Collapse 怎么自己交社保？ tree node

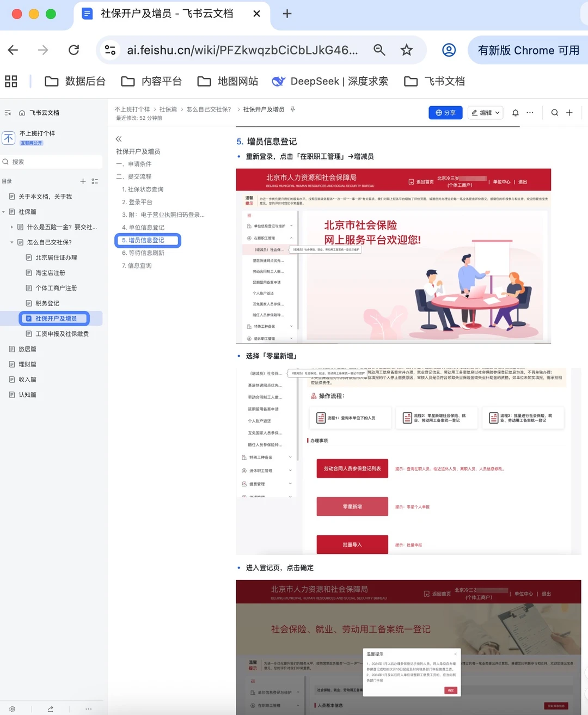coord(12,242)
